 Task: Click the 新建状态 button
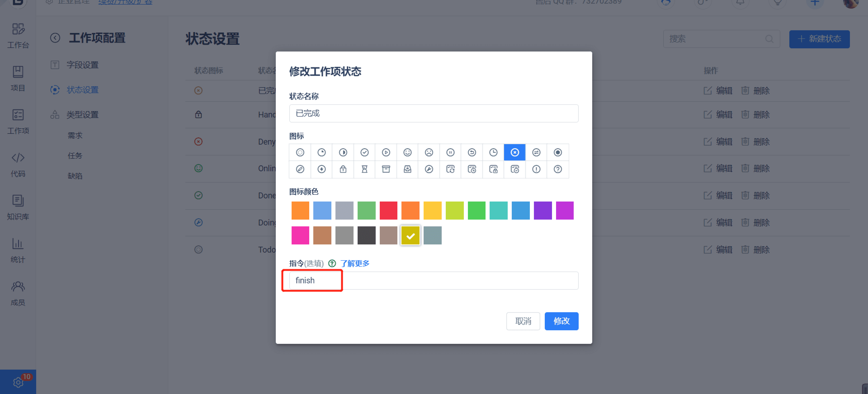[x=819, y=39]
